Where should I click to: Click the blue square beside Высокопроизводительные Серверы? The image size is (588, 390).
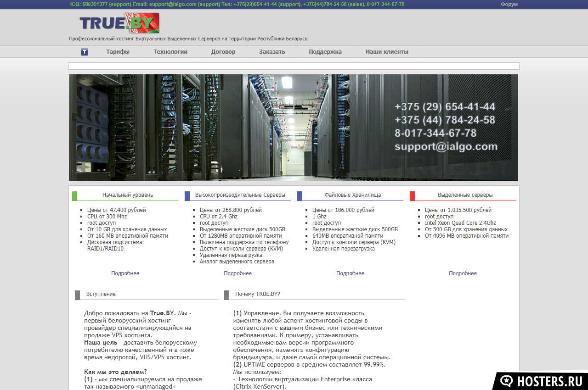(x=187, y=196)
